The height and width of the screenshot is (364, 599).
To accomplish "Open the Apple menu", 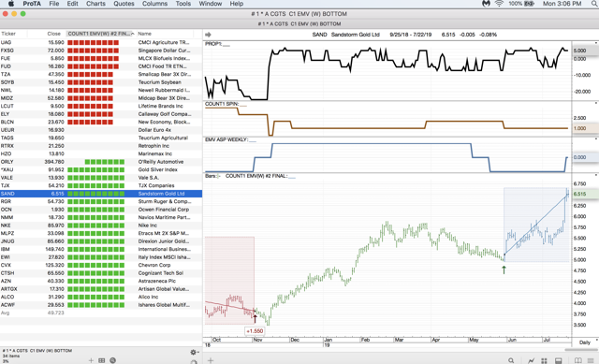I will click(11, 4).
